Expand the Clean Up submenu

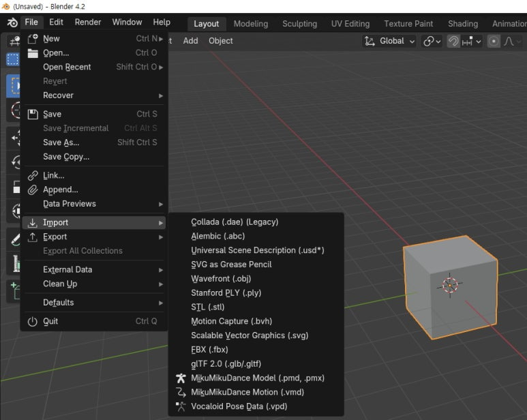(94, 284)
